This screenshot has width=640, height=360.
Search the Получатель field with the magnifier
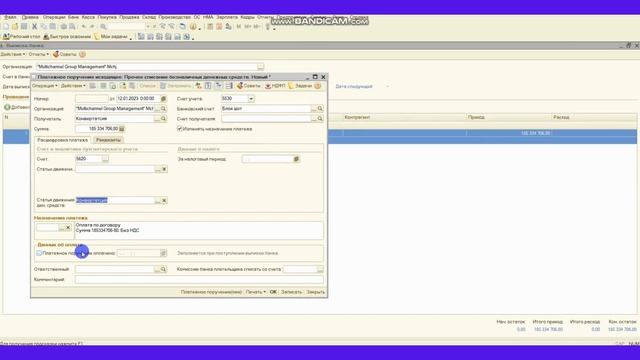(163, 119)
